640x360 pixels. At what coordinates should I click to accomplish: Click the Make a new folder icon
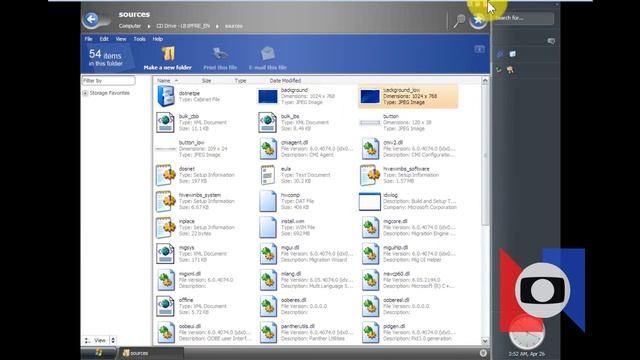168,54
